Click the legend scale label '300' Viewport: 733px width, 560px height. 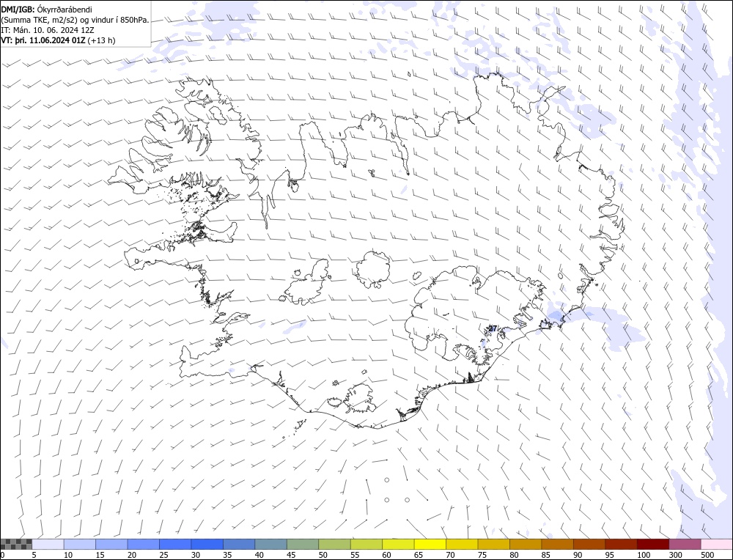[x=676, y=555]
